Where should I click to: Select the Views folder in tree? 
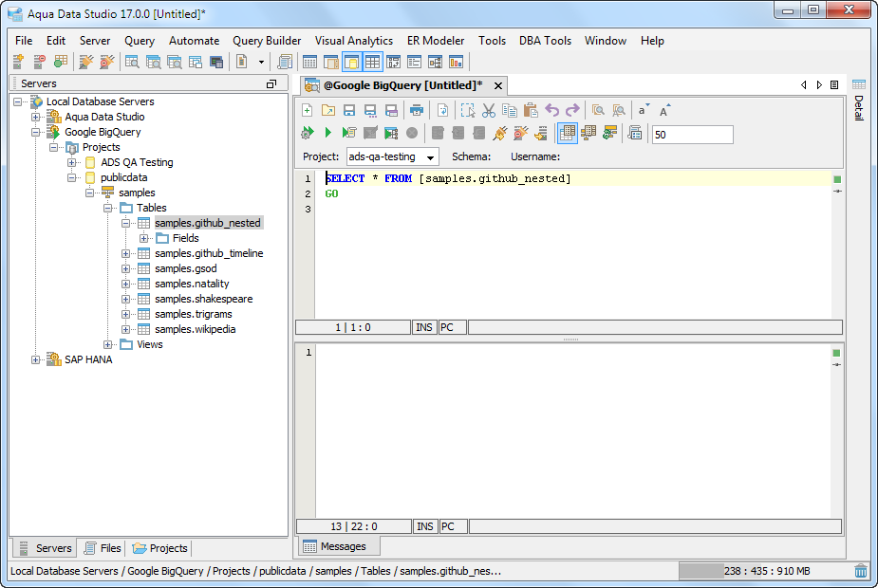click(150, 344)
